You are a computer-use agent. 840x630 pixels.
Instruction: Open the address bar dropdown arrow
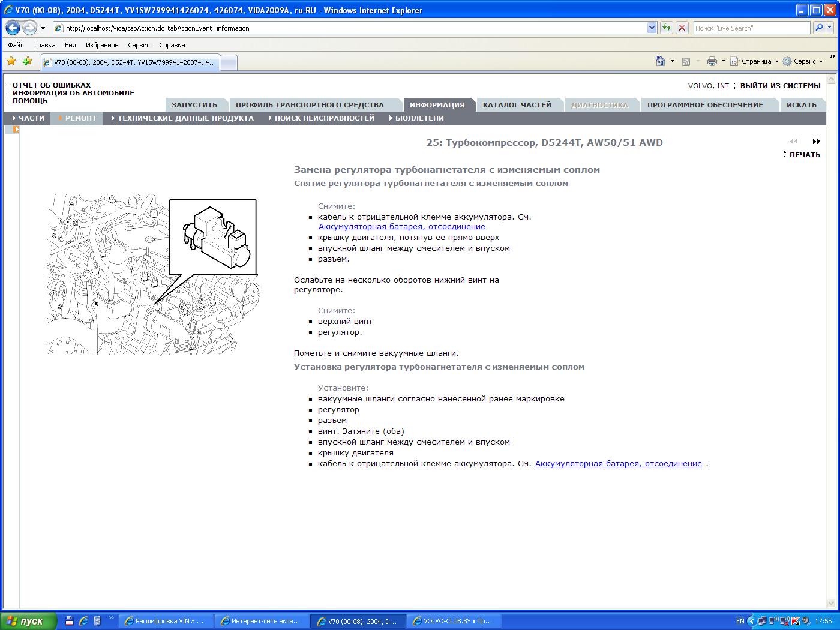click(652, 28)
